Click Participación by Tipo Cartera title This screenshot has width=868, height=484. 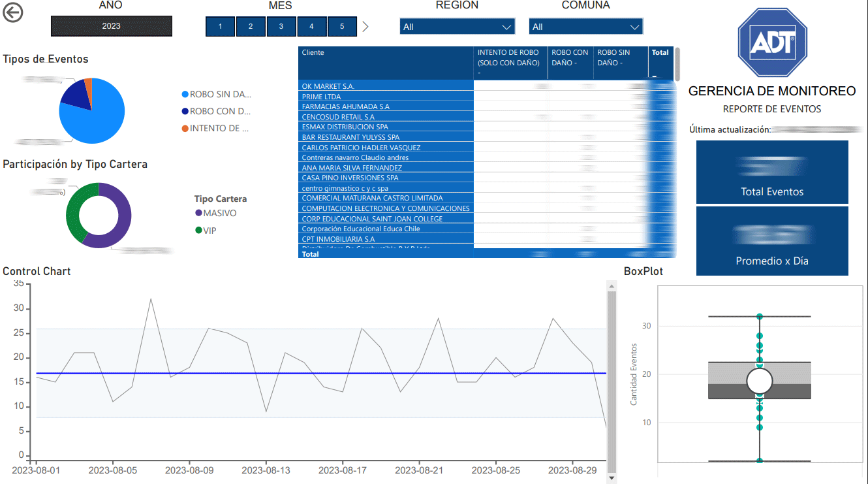75,164
